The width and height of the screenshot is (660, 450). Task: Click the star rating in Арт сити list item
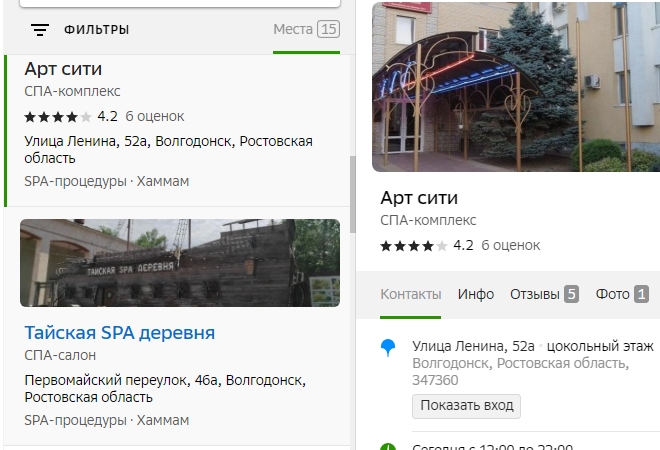pos(58,116)
